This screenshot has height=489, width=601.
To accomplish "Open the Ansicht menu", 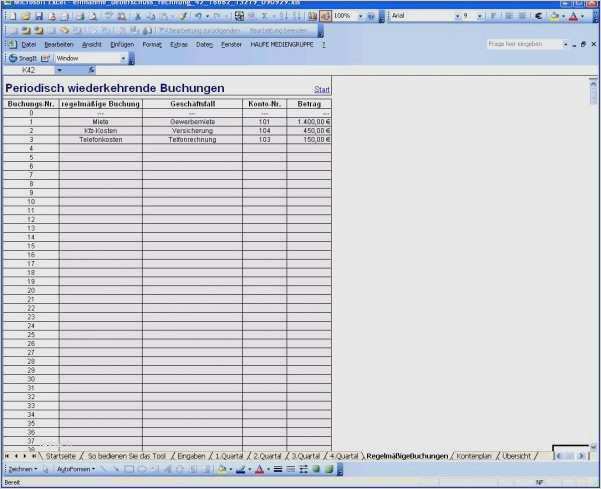I will pos(92,44).
